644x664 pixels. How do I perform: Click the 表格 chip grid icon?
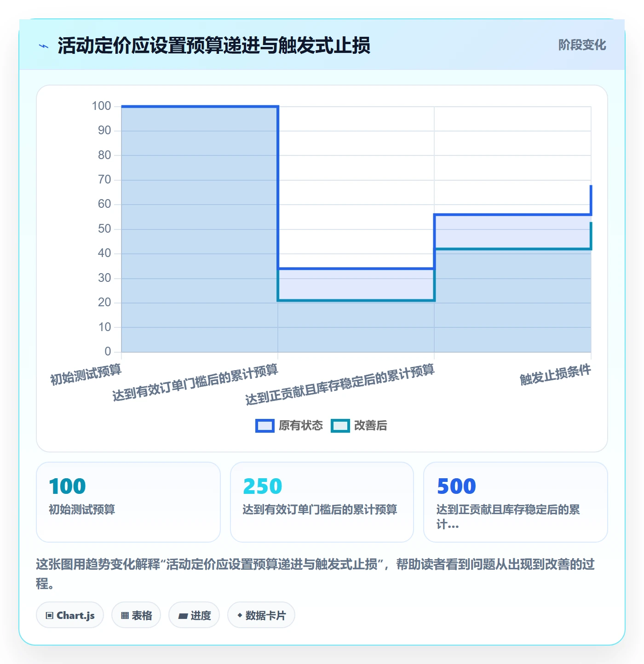[125, 616]
